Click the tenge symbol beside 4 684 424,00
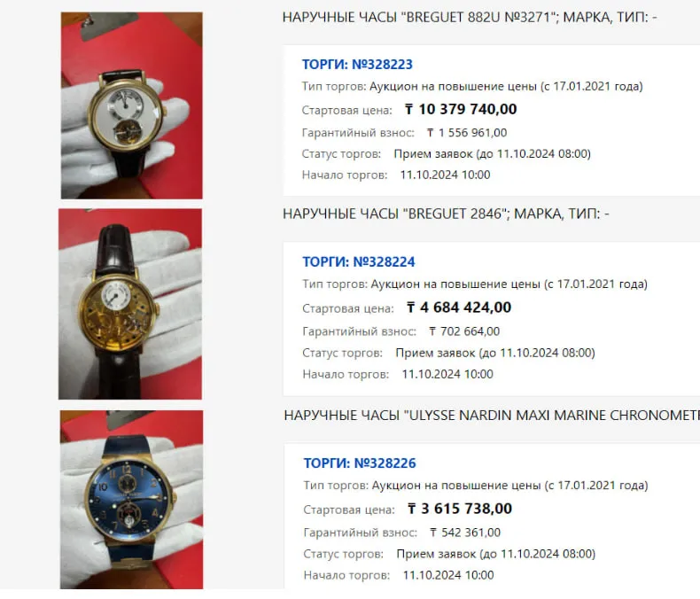700x599 pixels. pyautogui.click(x=411, y=307)
